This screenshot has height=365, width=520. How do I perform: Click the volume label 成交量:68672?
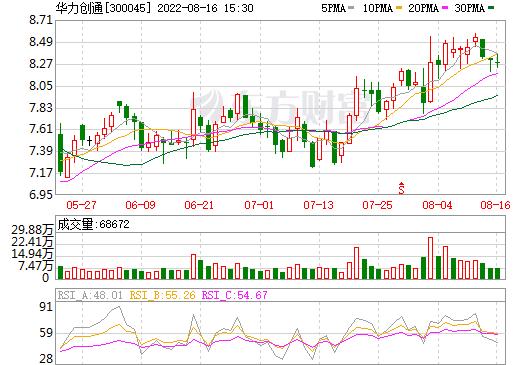pos(93,224)
